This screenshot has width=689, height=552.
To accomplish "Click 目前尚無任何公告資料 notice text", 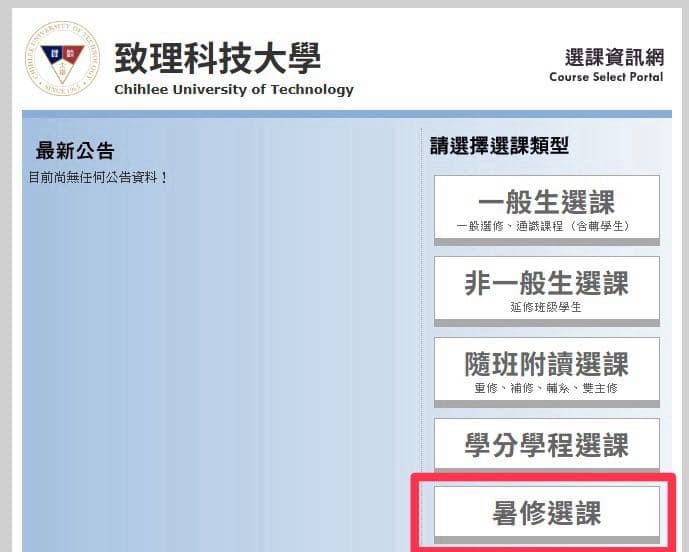I will point(98,178).
